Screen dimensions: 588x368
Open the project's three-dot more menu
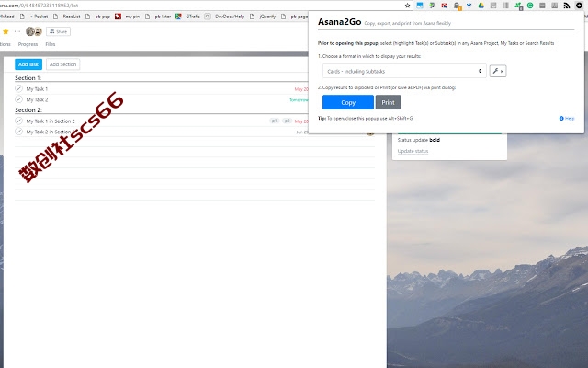[x=17, y=31]
